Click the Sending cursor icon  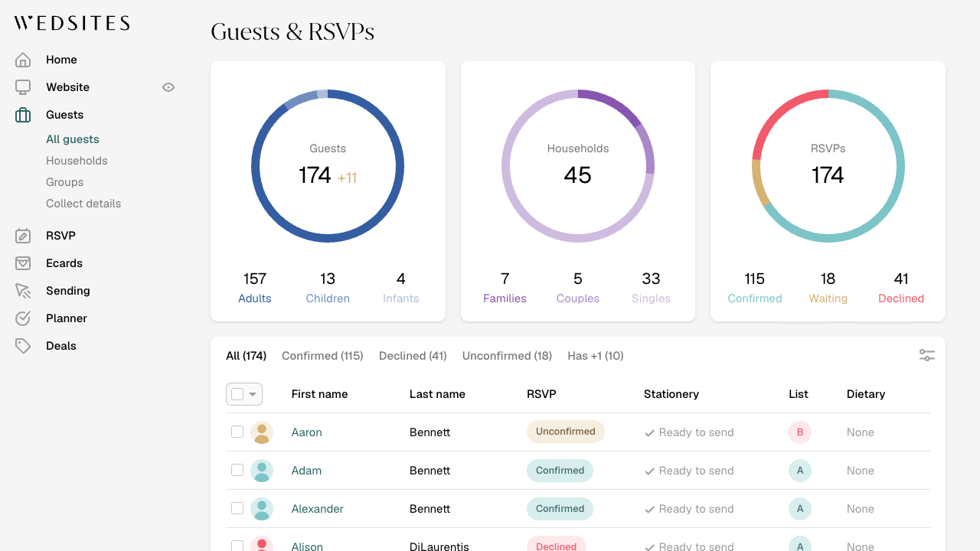click(23, 291)
